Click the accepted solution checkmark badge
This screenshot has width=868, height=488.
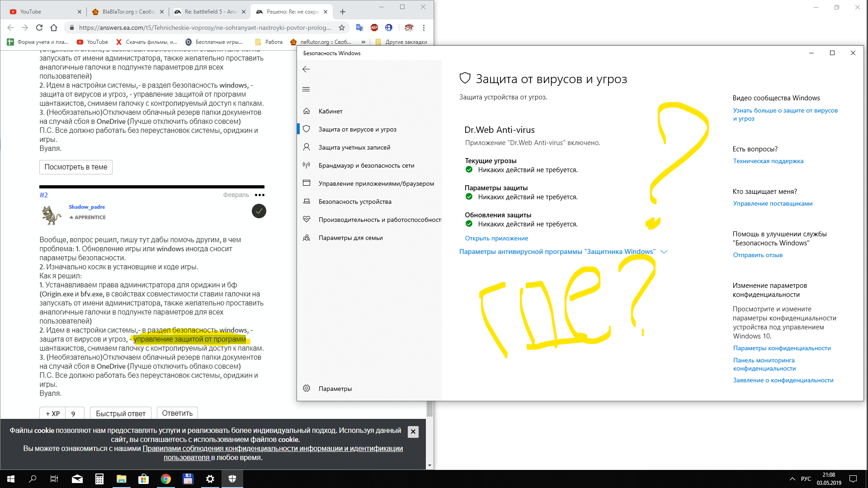(x=259, y=211)
